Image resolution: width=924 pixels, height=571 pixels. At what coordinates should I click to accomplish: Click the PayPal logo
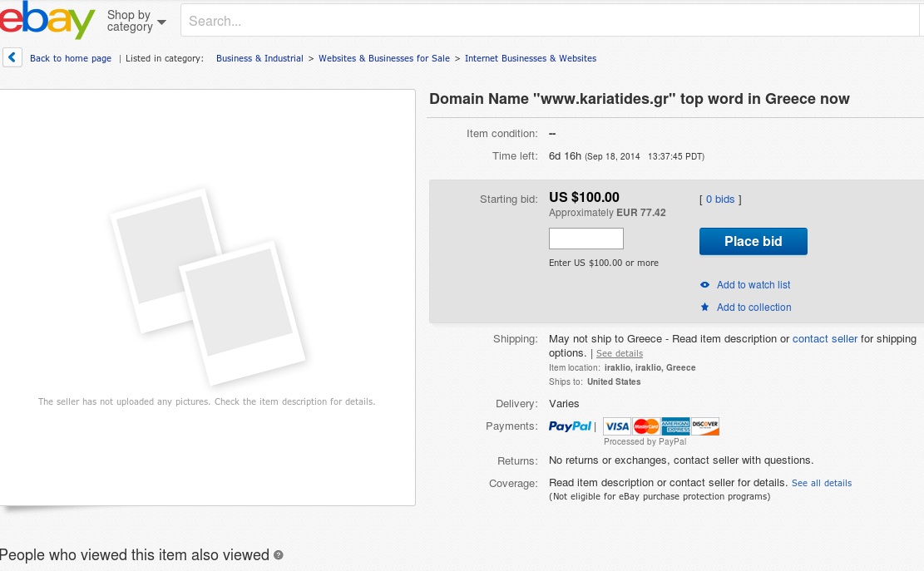click(570, 426)
